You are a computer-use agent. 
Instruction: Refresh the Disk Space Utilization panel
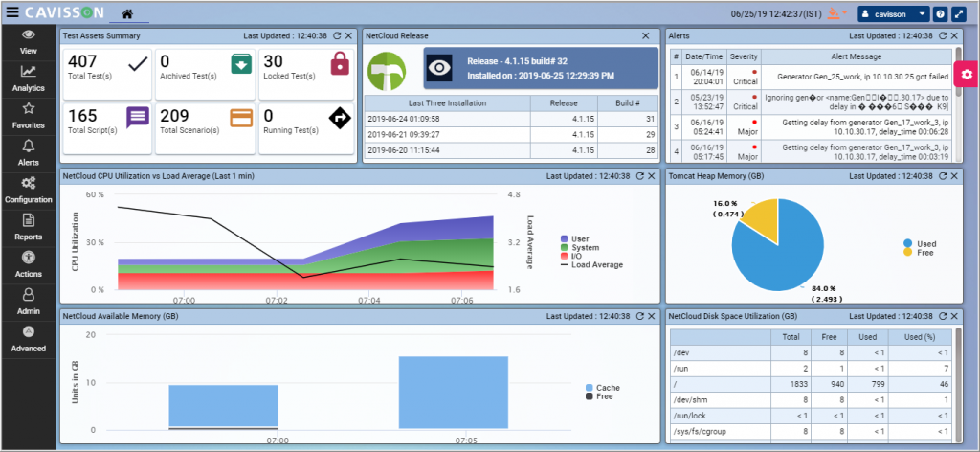pyautogui.click(x=943, y=316)
